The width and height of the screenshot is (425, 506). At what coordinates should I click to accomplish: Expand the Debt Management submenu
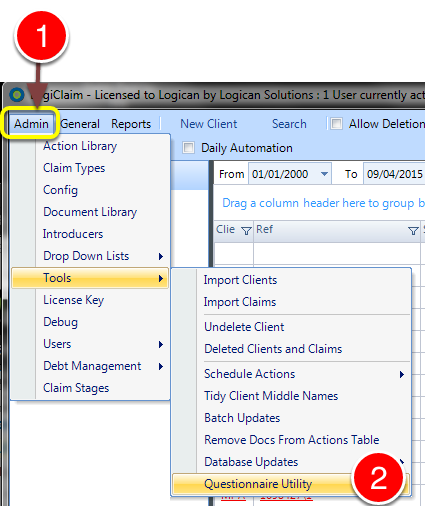click(90, 366)
